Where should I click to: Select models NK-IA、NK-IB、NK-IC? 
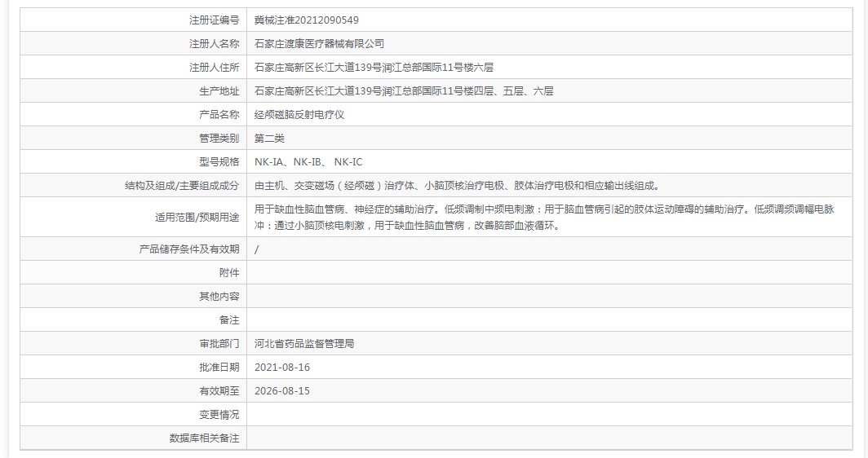point(308,162)
